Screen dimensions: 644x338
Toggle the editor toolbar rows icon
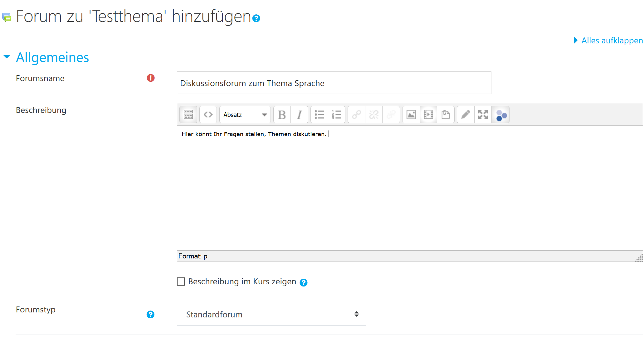188,115
